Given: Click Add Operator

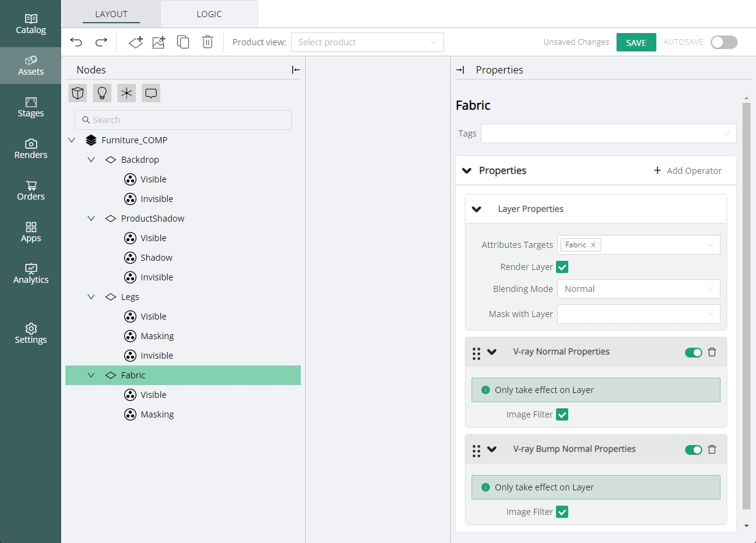Looking at the screenshot, I should [x=687, y=171].
